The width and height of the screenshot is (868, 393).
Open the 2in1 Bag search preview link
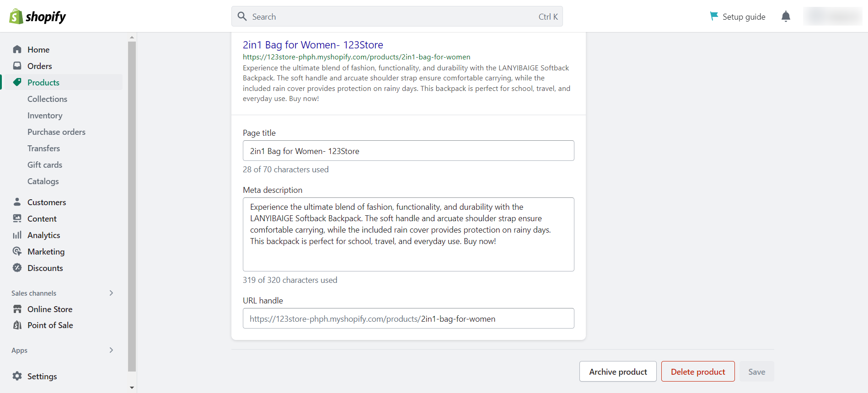point(313,45)
